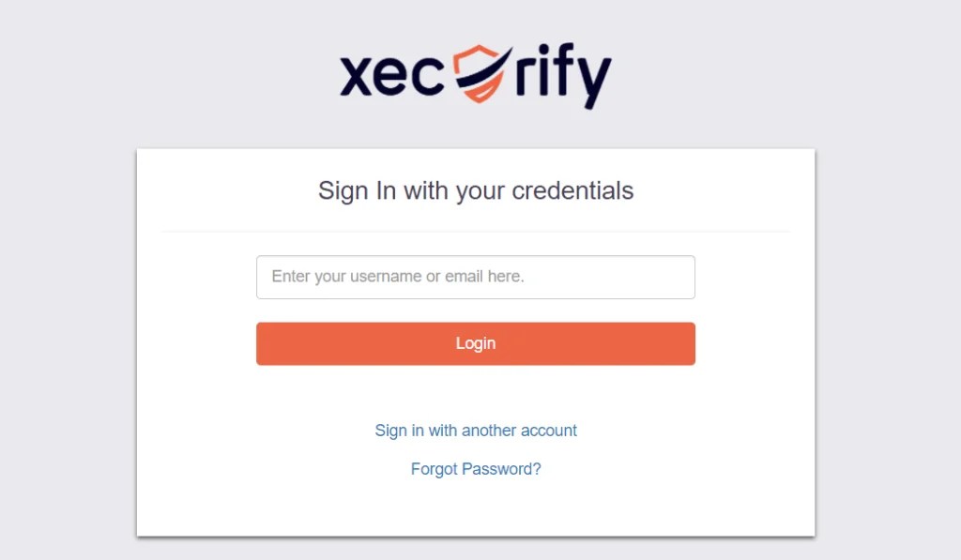Click the divider line below the heading
The height and width of the screenshot is (560, 961).
click(x=475, y=228)
